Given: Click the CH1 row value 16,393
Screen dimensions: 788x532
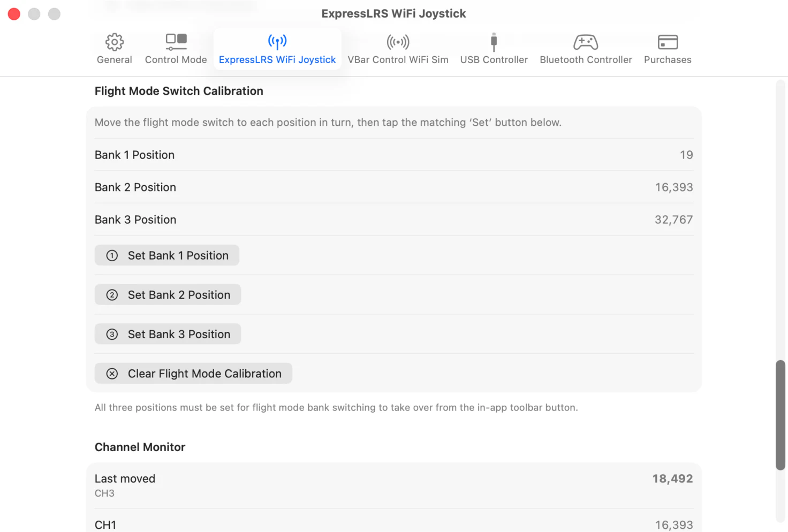Looking at the screenshot, I should pos(674,525).
